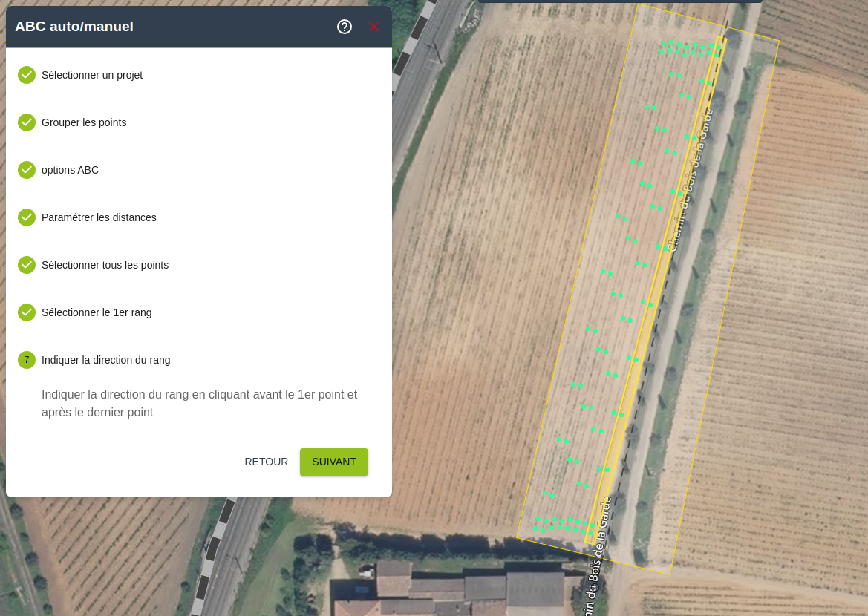Close the ABC auto/manuel panel
Viewport: 868px width, 616px height.
pyautogui.click(x=374, y=27)
